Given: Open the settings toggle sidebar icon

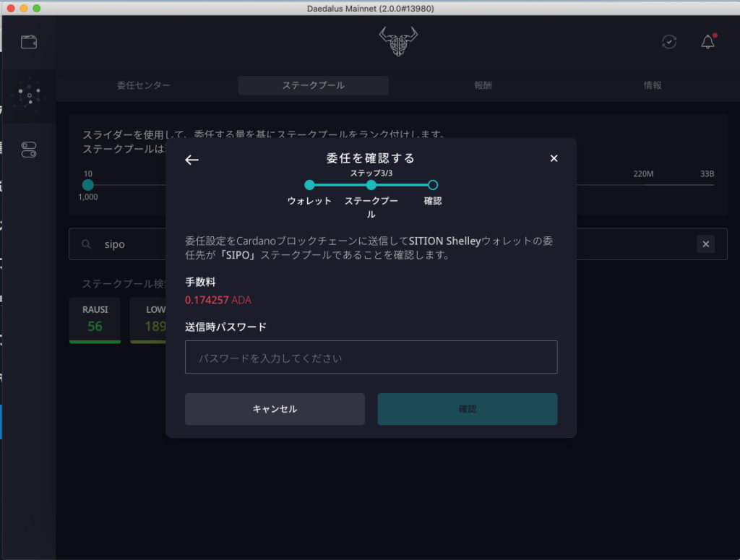Looking at the screenshot, I should 29,150.
